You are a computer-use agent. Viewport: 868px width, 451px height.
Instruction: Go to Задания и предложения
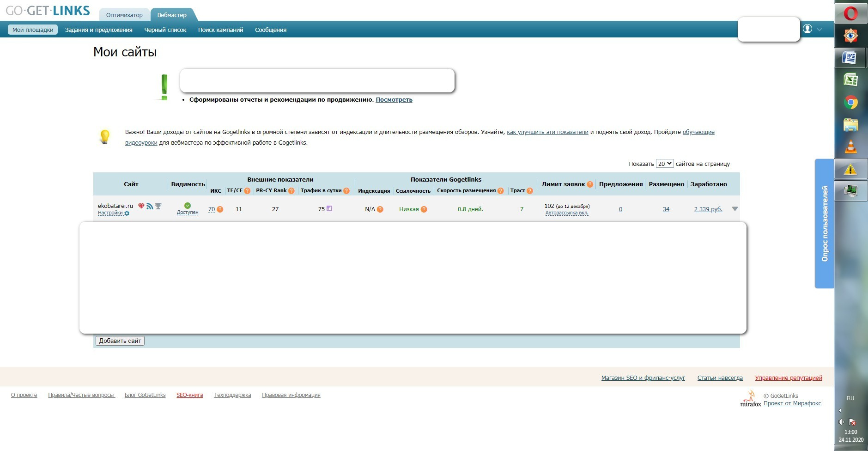pos(99,30)
